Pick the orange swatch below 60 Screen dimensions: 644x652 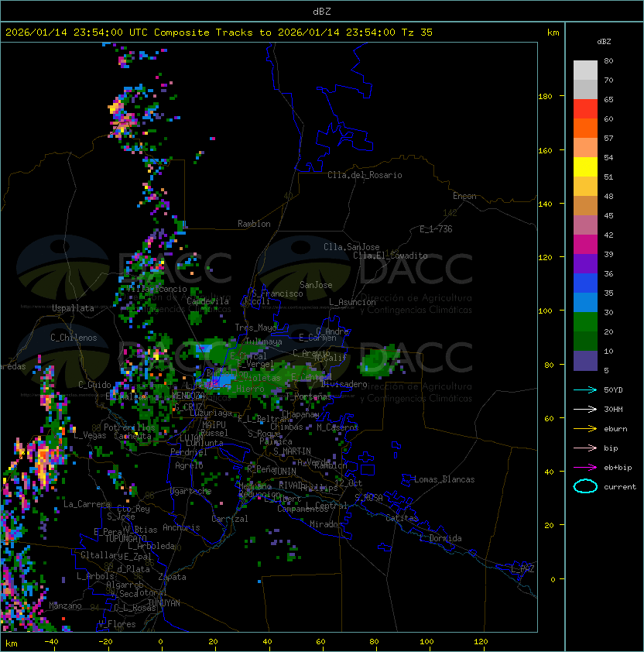[x=585, y=128]
